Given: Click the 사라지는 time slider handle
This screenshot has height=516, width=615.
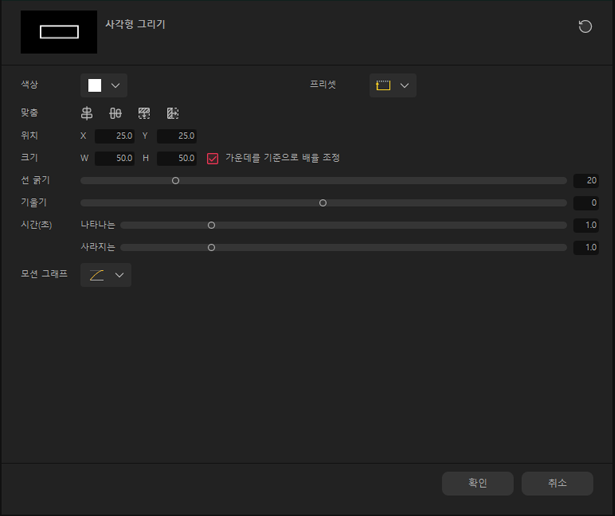Looking at the screenshot, I should 211,248.
